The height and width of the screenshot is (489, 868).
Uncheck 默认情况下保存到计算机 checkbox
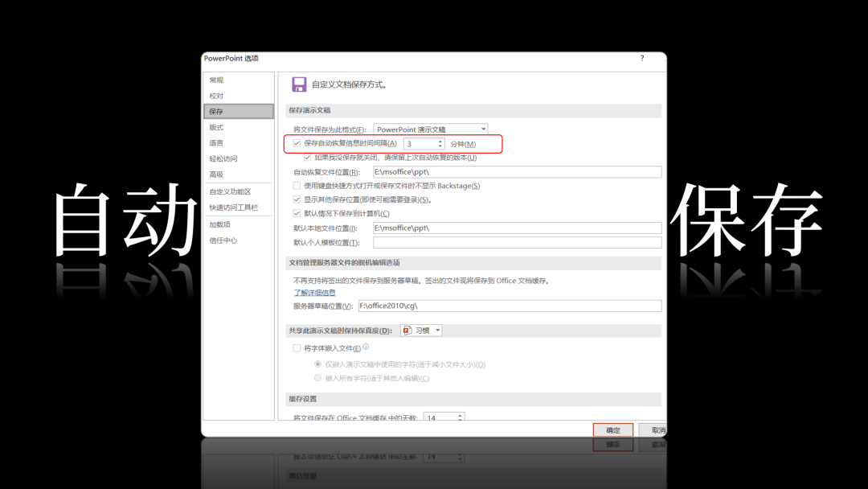tap(297, 213)
